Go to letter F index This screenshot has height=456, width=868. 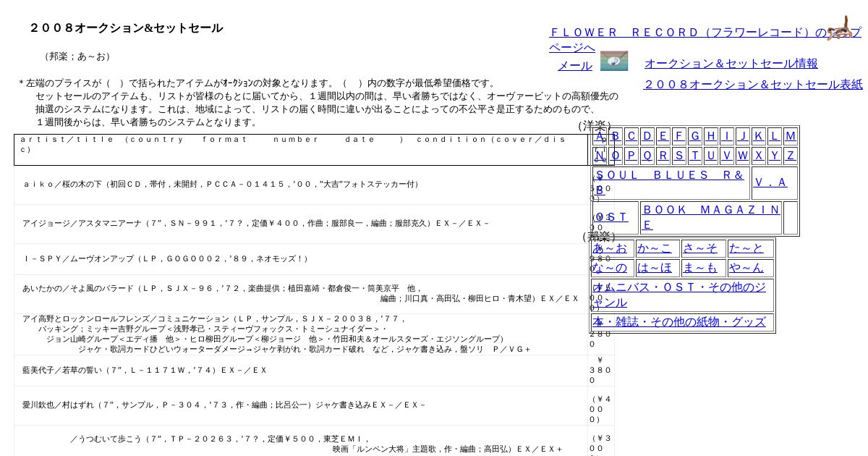click(679, 135)
